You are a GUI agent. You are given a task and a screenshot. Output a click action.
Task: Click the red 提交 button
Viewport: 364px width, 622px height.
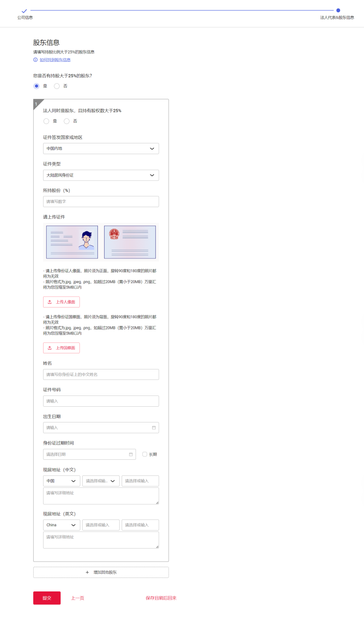(47, 598)
